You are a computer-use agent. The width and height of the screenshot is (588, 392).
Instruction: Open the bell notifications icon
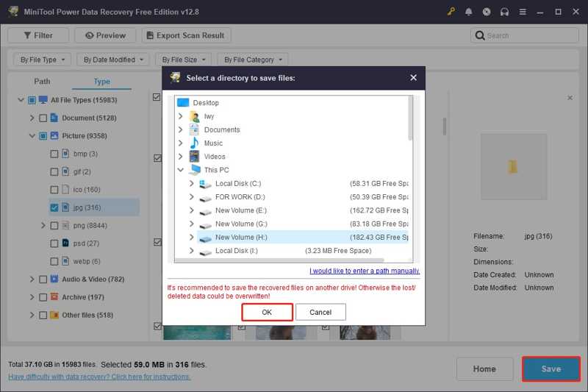468,12
